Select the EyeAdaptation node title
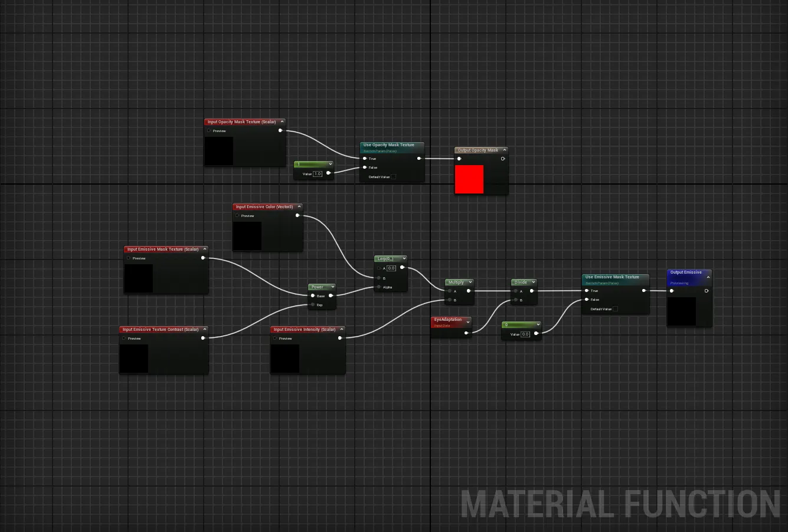 point(448,320)
